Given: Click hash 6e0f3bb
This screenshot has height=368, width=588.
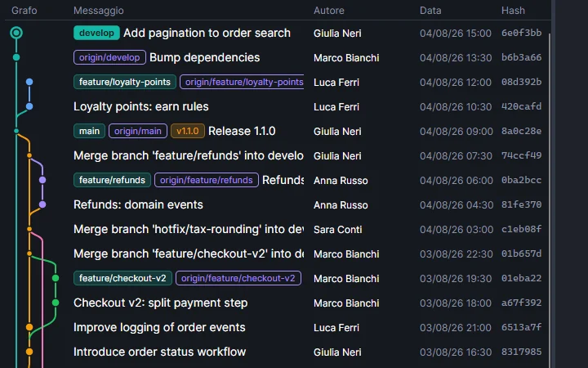Looking at the screenshot, I should tap(521, 33).
